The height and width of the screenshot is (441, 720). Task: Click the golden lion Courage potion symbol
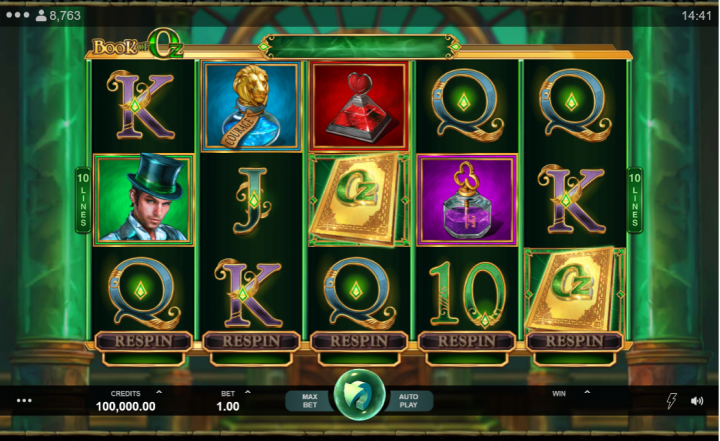(x=251, y=106)
